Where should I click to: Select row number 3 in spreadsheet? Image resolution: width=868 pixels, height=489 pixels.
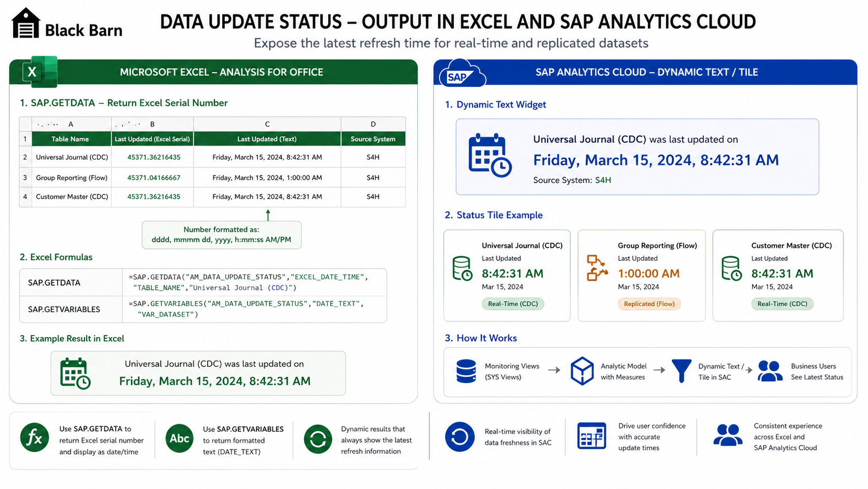[25, 178]
